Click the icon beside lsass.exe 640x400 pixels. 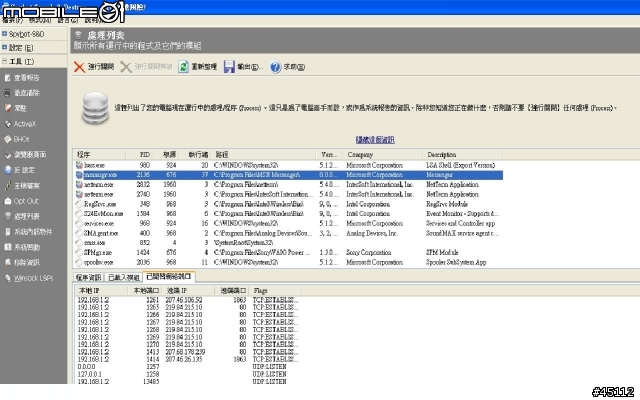coord(79,165)
